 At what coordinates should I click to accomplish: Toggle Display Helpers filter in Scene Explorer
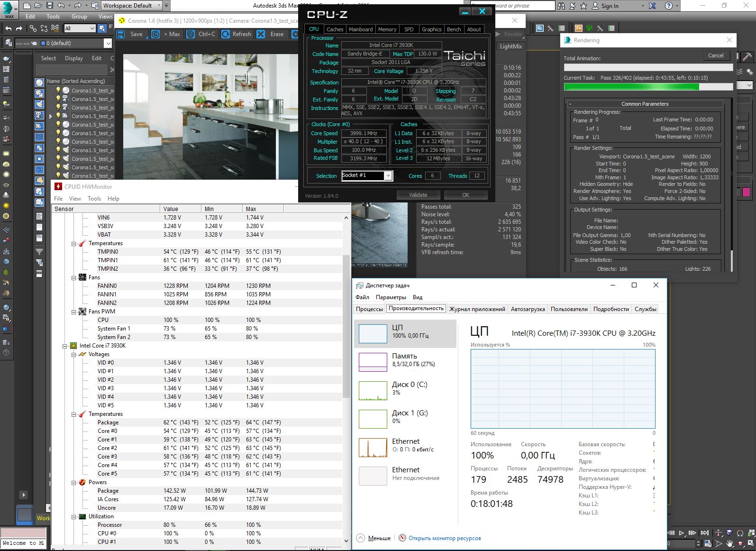[39, 126]
